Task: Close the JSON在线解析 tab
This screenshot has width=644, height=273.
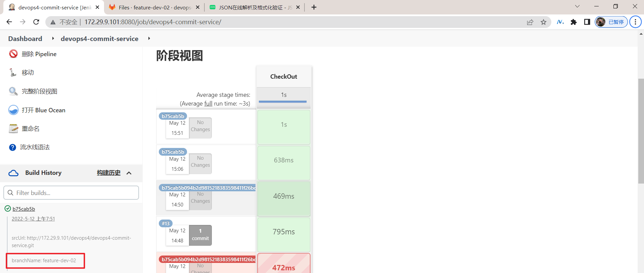Action: click(298, 7)
